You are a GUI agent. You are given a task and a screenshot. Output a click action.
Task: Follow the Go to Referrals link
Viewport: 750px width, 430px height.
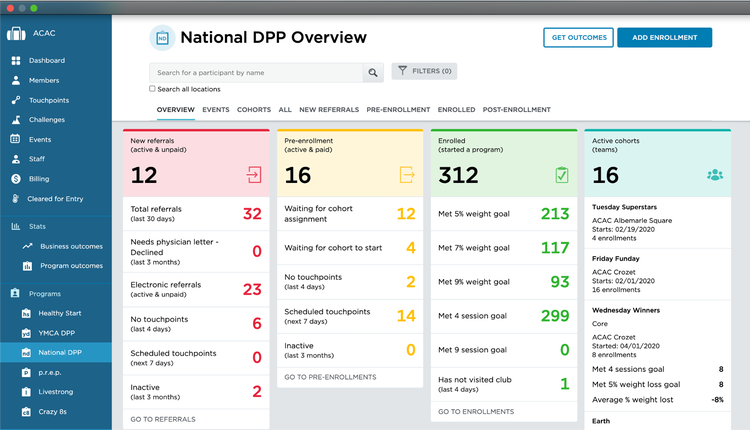(x=163, y=419)
